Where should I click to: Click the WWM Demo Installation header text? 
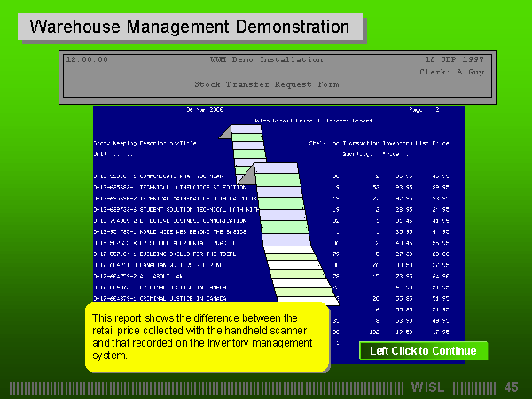pyautogui.click(x=266, y=59)
